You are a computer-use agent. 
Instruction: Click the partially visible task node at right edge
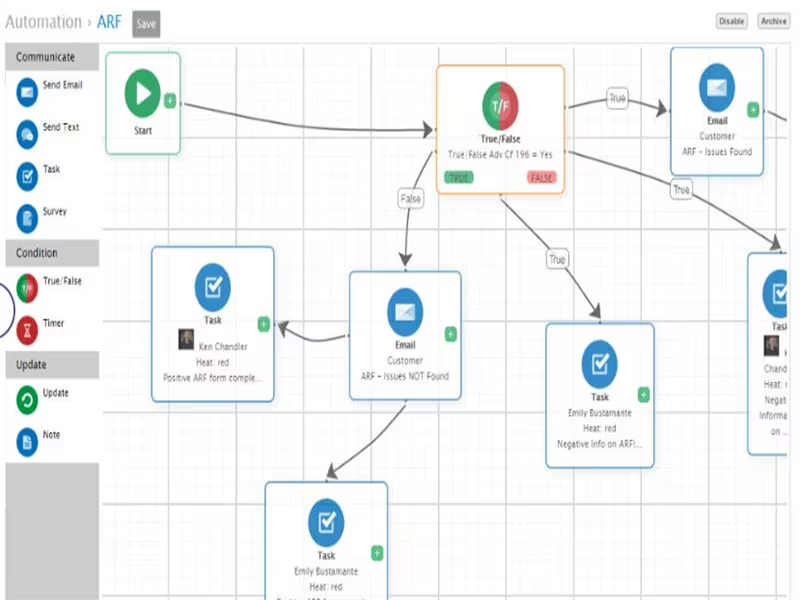[768, 354]
